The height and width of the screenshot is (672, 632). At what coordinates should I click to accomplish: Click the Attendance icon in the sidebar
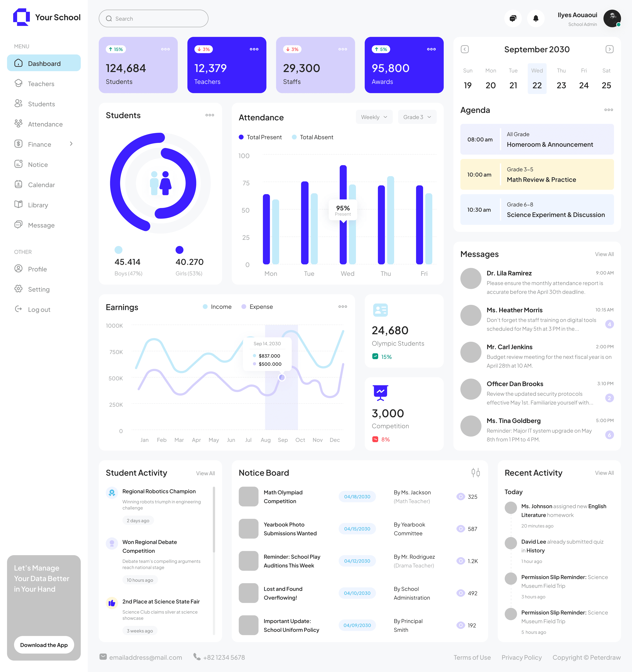click(x=19, y=124)
